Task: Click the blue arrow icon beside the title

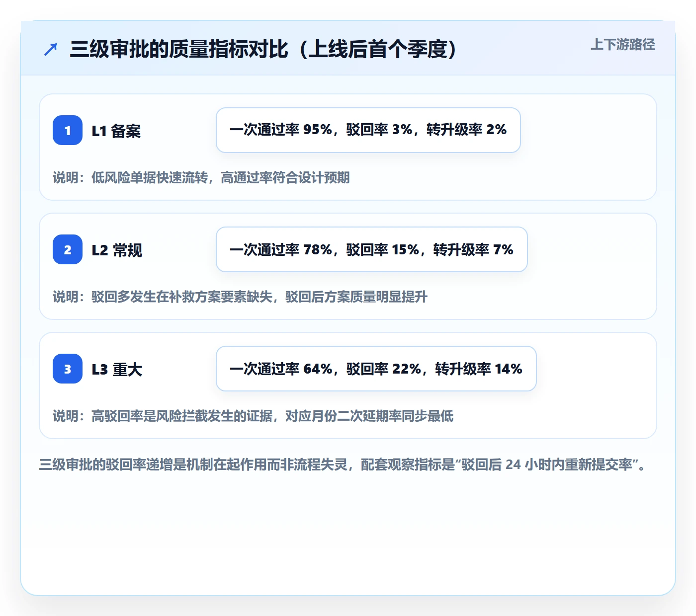Action: [x=51, y=49]
